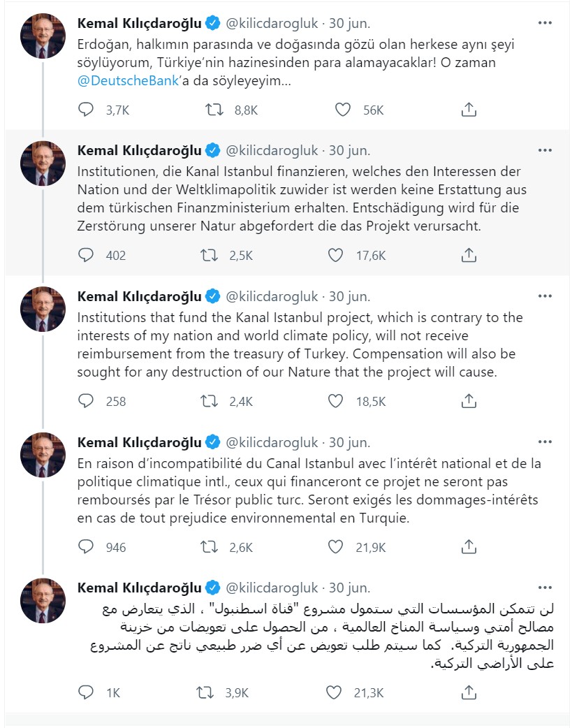Open Kemal Kılıçdaroğlu name on English tweet
572x728 pixels.
[139, 296]
